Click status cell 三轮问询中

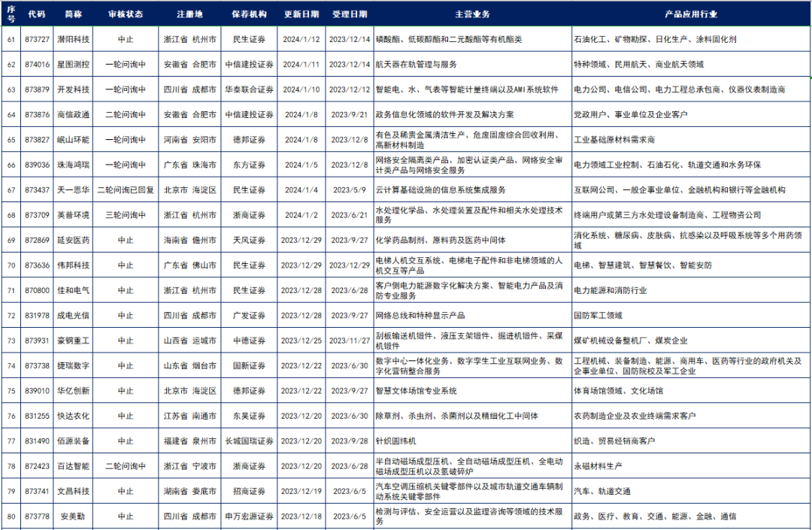coord(126,215)
